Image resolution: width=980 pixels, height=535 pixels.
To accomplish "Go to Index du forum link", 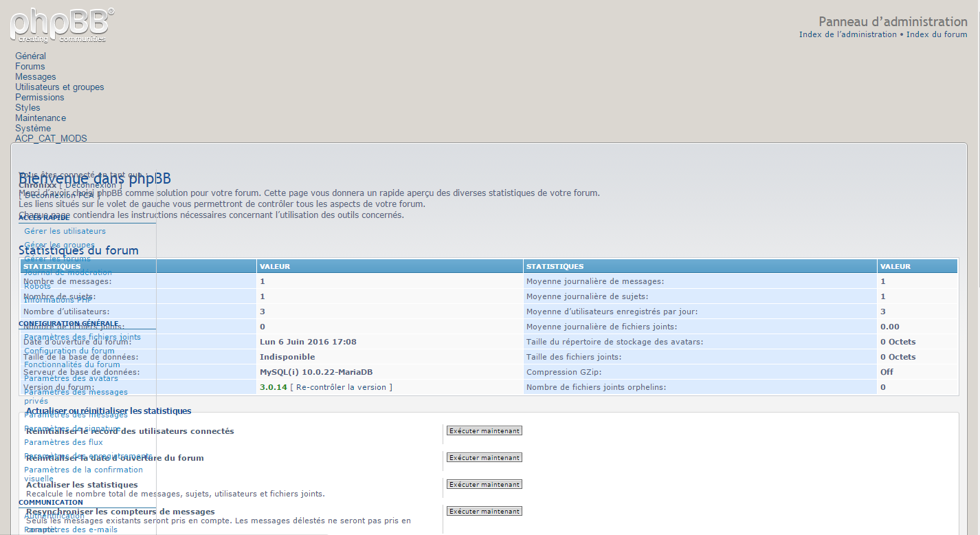I will (x=937, y=34).
